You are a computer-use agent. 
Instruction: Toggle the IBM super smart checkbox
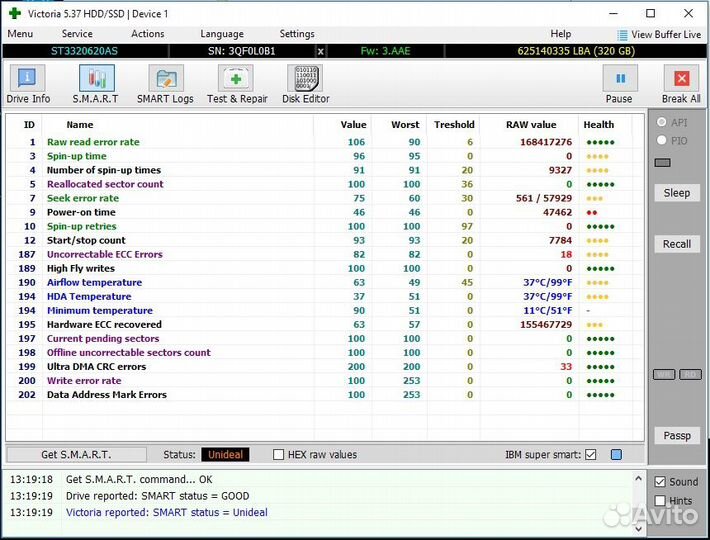click(590, 454)
